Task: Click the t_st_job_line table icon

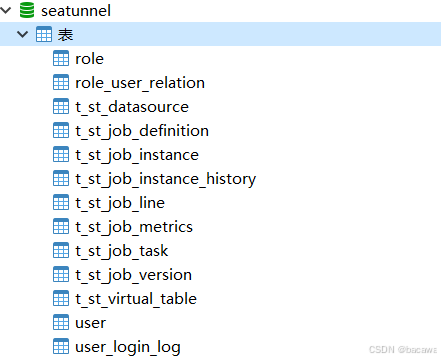Action: pos(61,202)
